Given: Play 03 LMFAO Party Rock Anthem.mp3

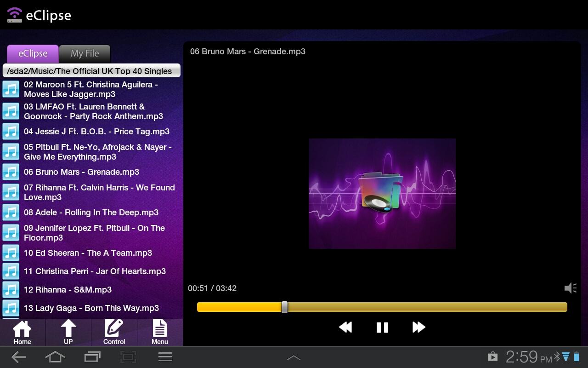Looking at the screenshot, I should (x=93, y=111).
